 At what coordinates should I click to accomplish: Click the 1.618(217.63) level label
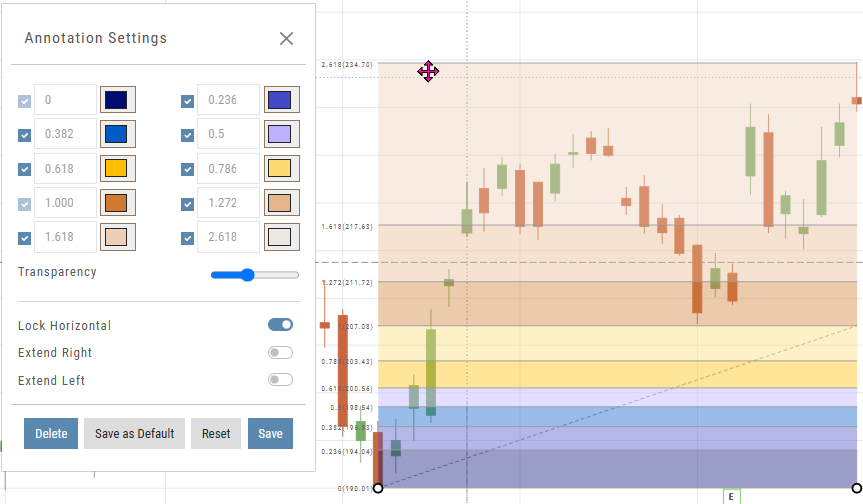click(347, 226)
